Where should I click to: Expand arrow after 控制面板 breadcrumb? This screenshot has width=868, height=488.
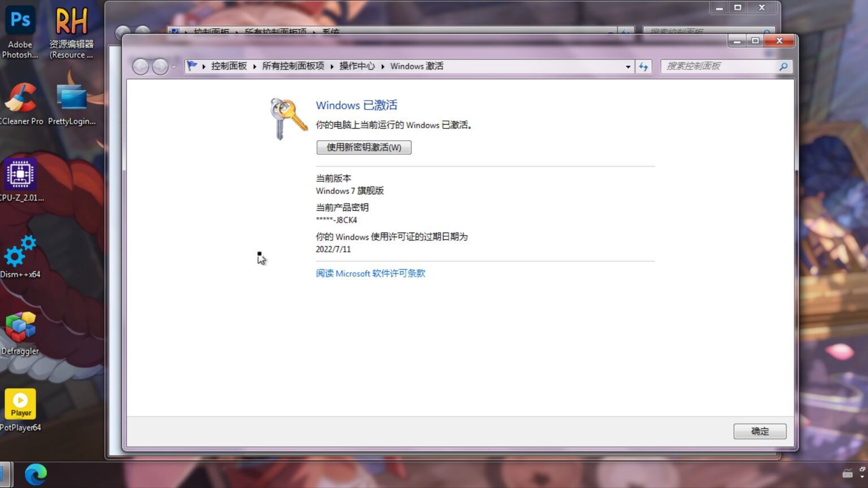[255, 67]
